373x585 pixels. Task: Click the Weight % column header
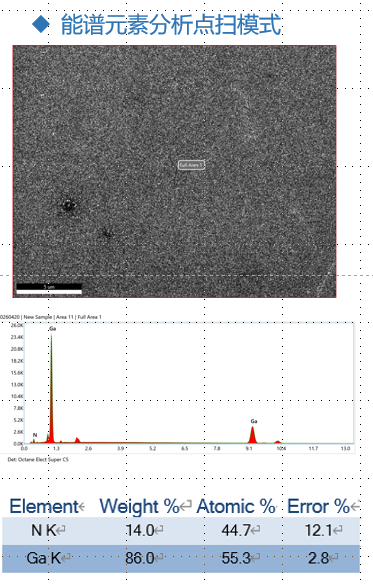pyautogui.click(x=140, y=506)
